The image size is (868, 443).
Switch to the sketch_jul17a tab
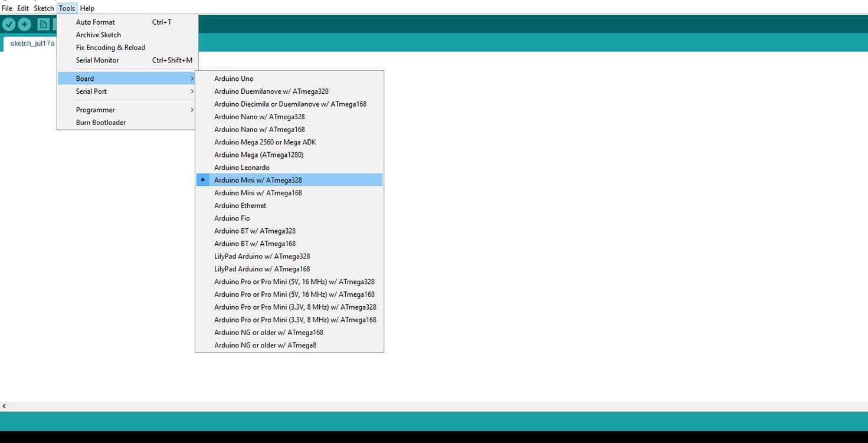click(x=30, y=44)
